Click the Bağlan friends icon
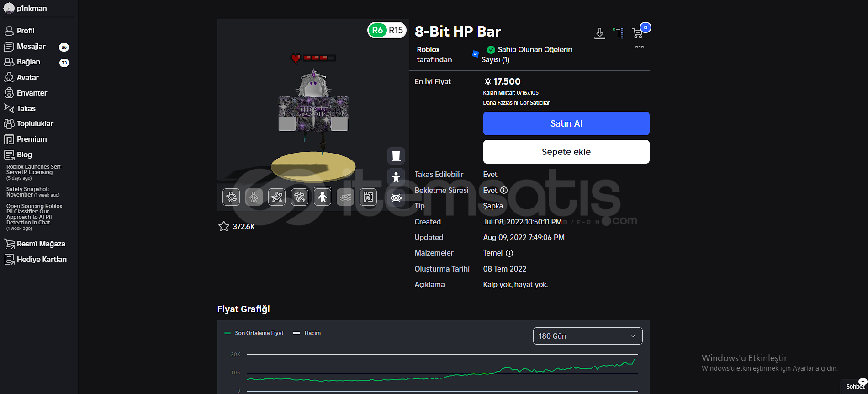 [9, 62]
